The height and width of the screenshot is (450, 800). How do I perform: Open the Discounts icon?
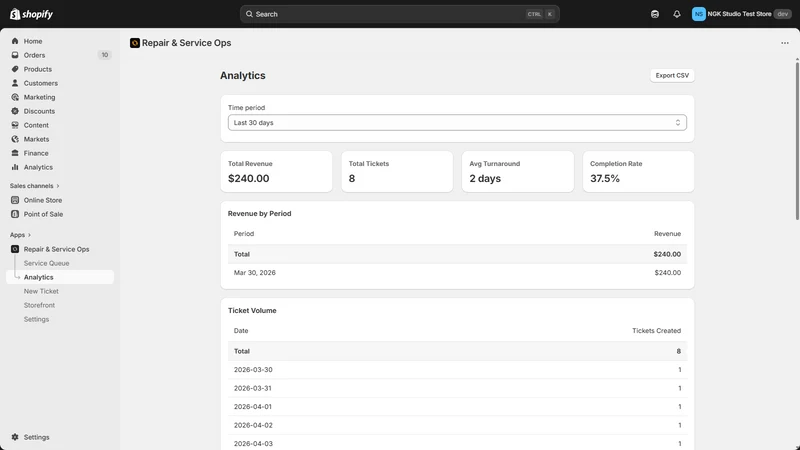15,111
